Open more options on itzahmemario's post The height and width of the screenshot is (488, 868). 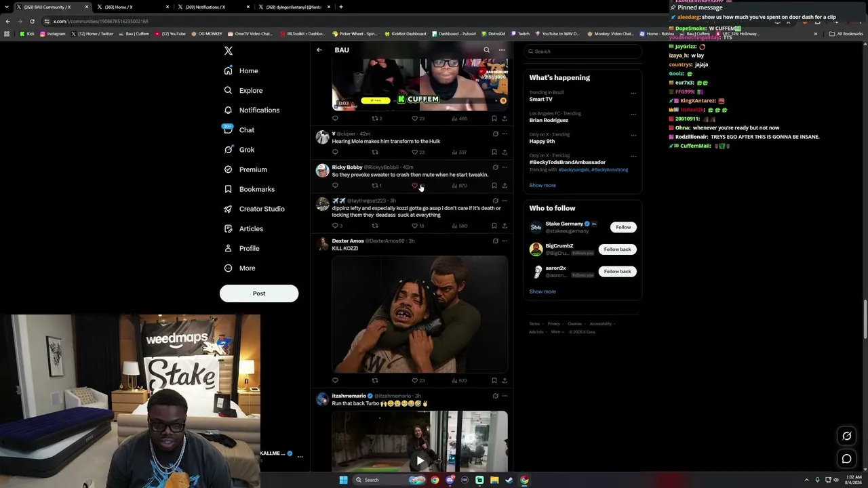505,396
